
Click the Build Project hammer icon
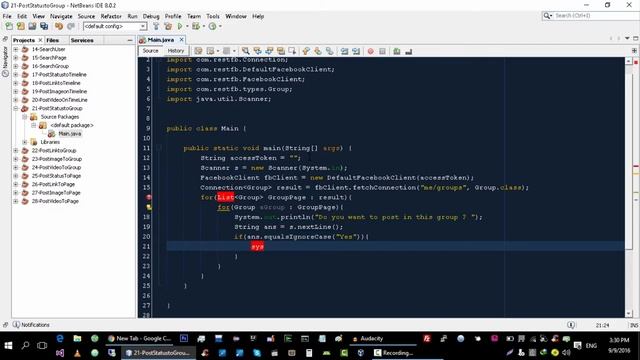pos(156,26)
